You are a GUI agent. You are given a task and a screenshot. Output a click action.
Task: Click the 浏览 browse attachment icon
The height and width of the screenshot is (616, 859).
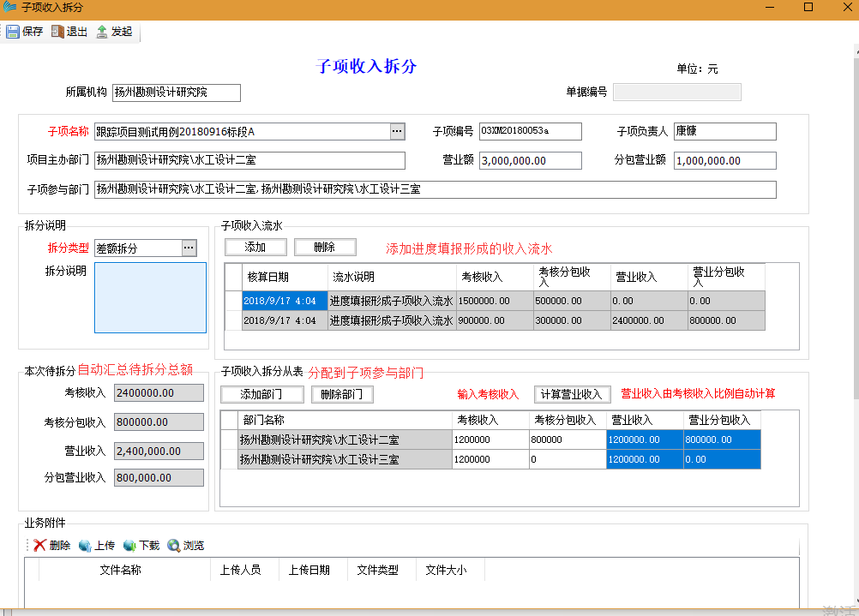pyautogui.click(x=174, y=546)
